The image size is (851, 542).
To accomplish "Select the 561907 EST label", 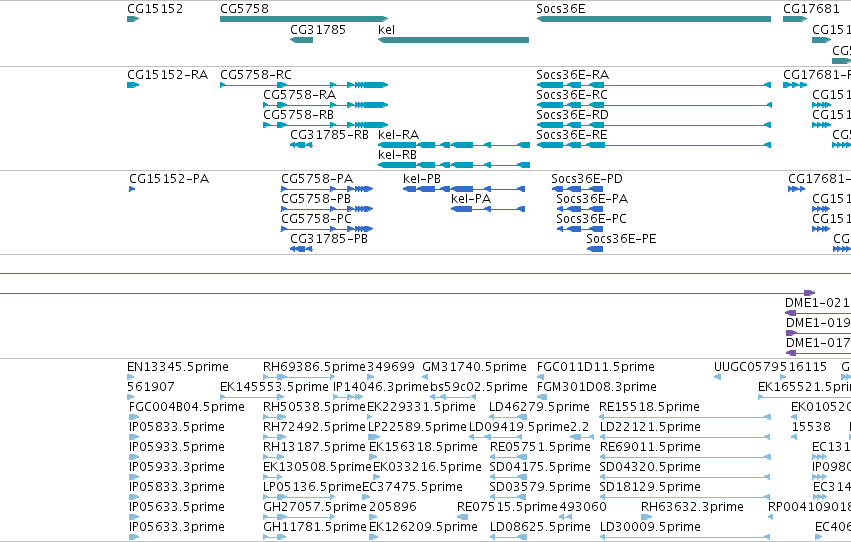I will tap(151, 387).
